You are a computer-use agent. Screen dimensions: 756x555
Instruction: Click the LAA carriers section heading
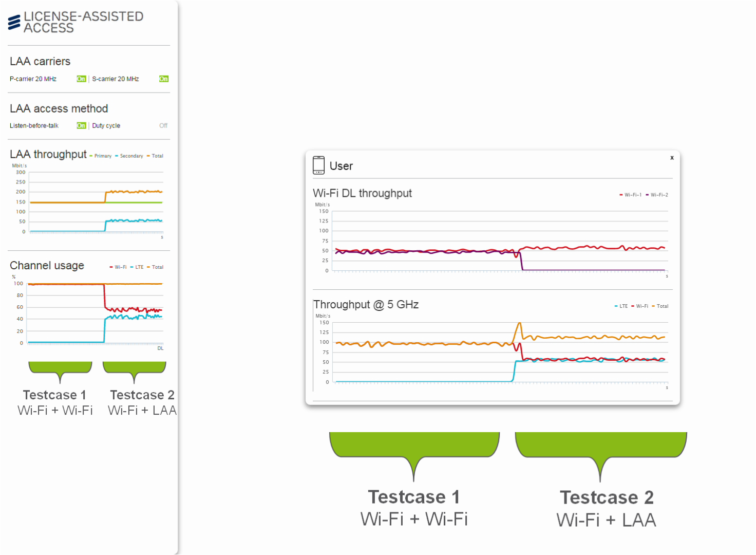[40, 62]
